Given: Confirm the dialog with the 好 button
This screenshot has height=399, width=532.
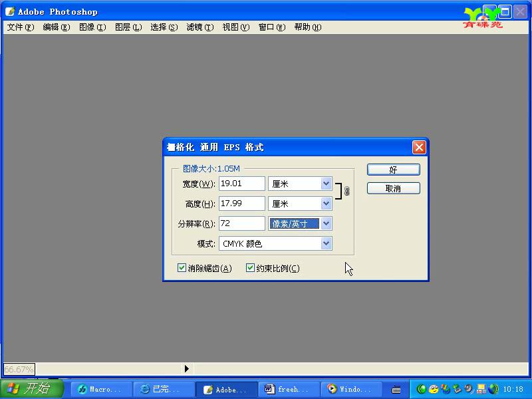Looking at the screenshot, I should [x=394, y=170].
